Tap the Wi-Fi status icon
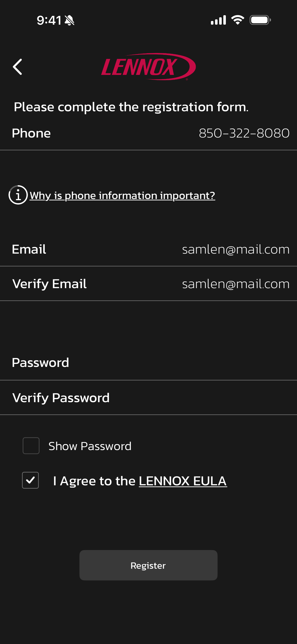 click(x=238, y=20)
